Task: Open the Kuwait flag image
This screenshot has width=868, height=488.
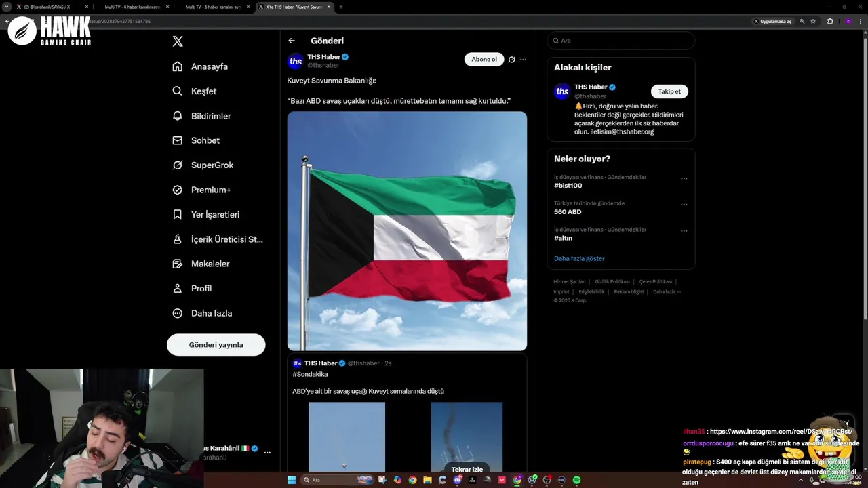Action: coord(407,230)
